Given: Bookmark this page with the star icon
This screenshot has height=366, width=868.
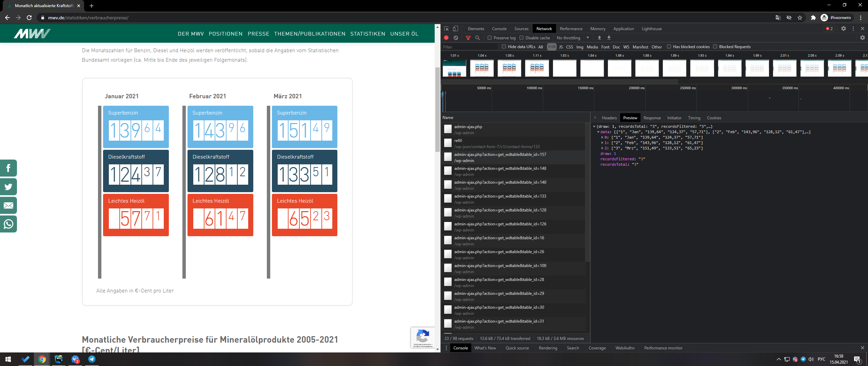Looking at the screenshot, I should pos(800,18).
